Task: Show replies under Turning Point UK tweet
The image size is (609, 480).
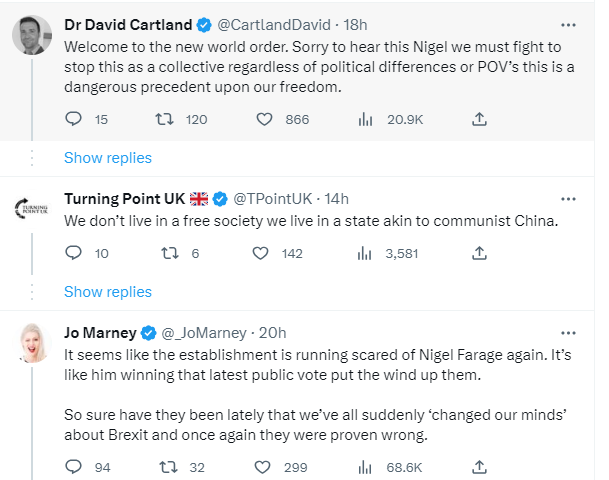Action: click(108, 291)
